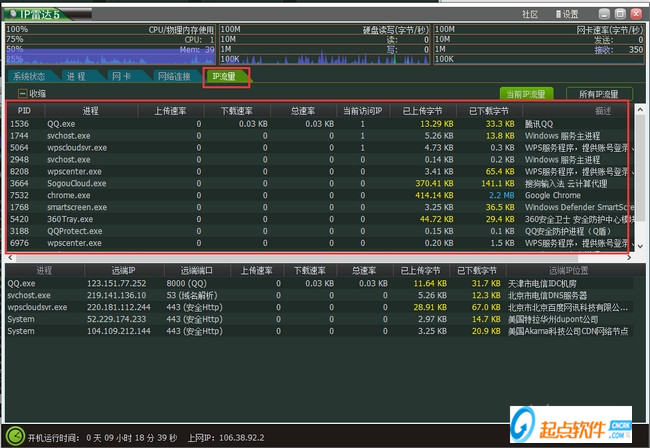Viewport: 650px width, 448px height.
Task: Sort by 已上传字节 column in process table
Action: coord(423,111)
